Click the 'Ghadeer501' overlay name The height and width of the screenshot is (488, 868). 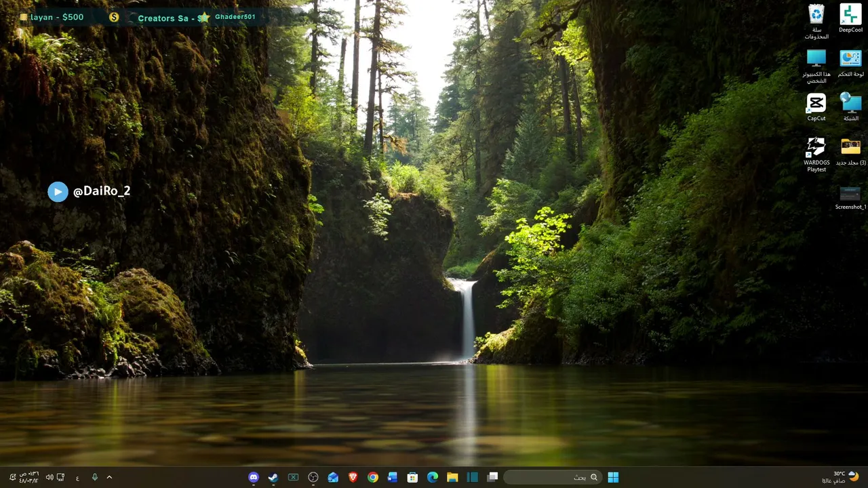point(235,17)
